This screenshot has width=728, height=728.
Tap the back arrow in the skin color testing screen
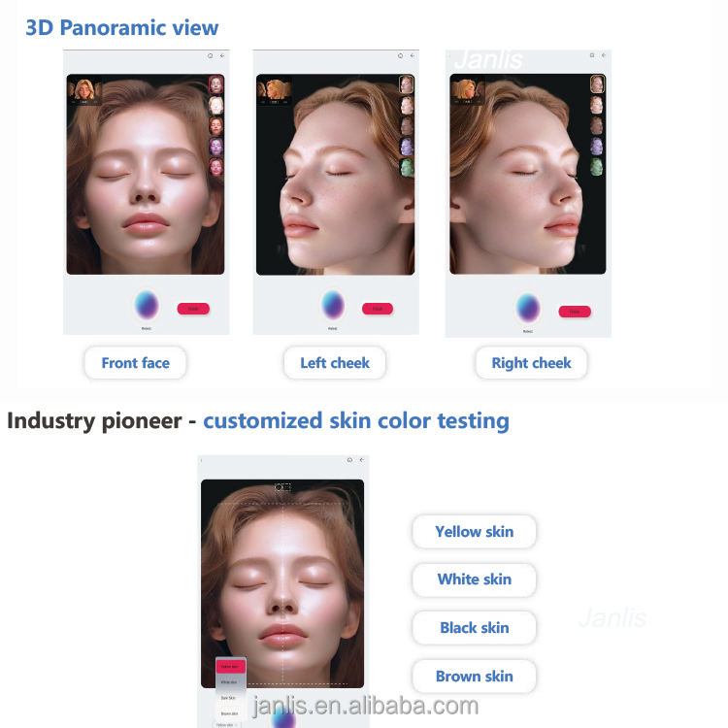(x=362, y=460)
